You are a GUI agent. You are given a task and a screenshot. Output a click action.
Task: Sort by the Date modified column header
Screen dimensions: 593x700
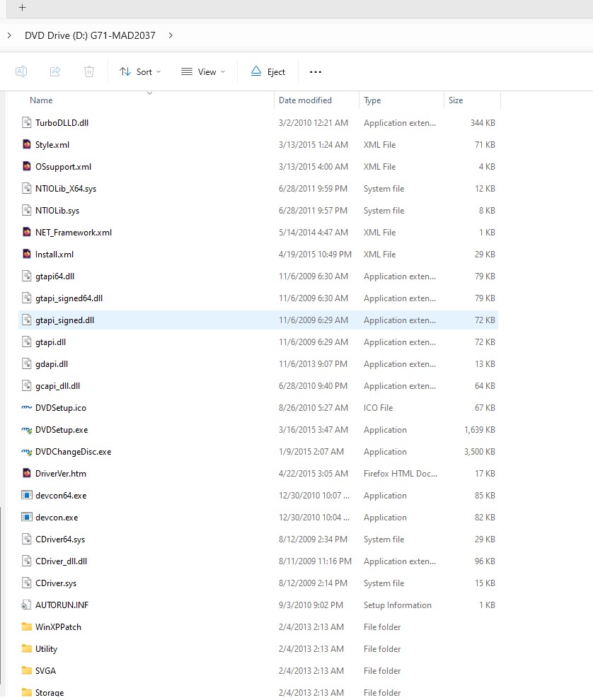(x=305, y=100)
